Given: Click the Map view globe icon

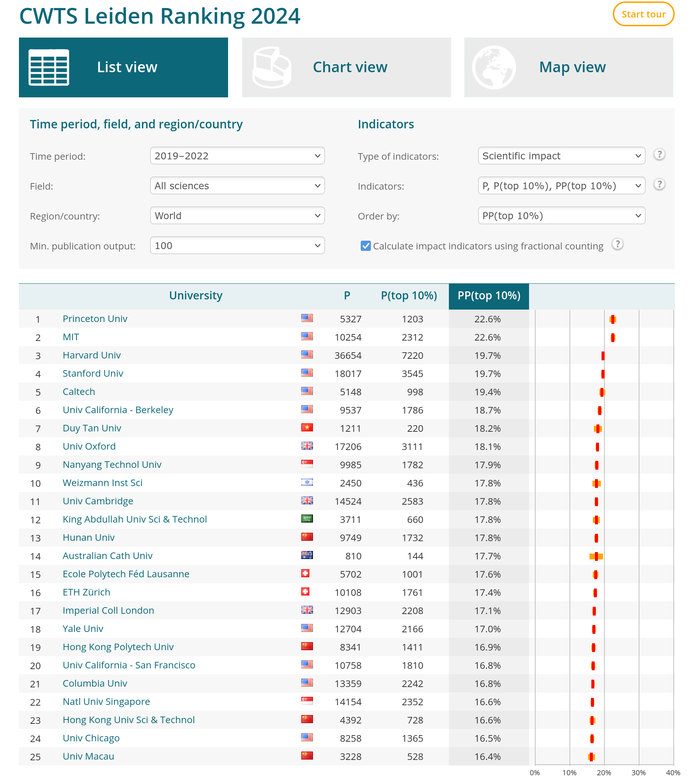Looking at the screenshot, I should pyautogui.click(x=494, y=67).
